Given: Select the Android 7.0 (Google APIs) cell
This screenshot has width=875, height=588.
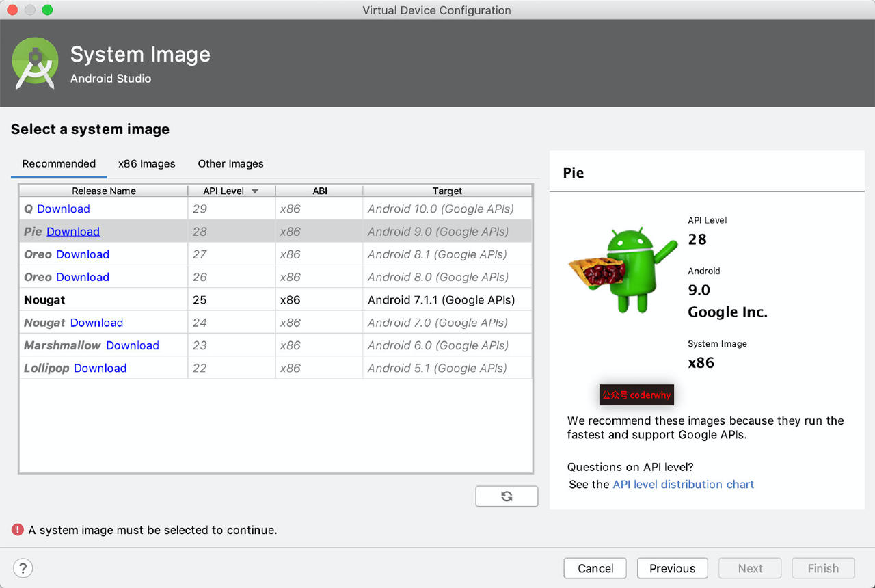Looking at the screenshot, I should (447, 323).
